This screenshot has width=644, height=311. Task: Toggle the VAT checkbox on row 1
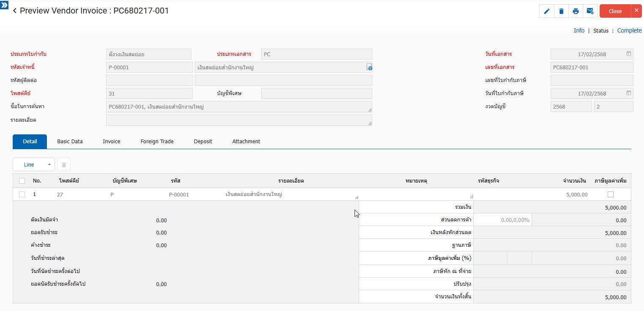tap(610, 194)
